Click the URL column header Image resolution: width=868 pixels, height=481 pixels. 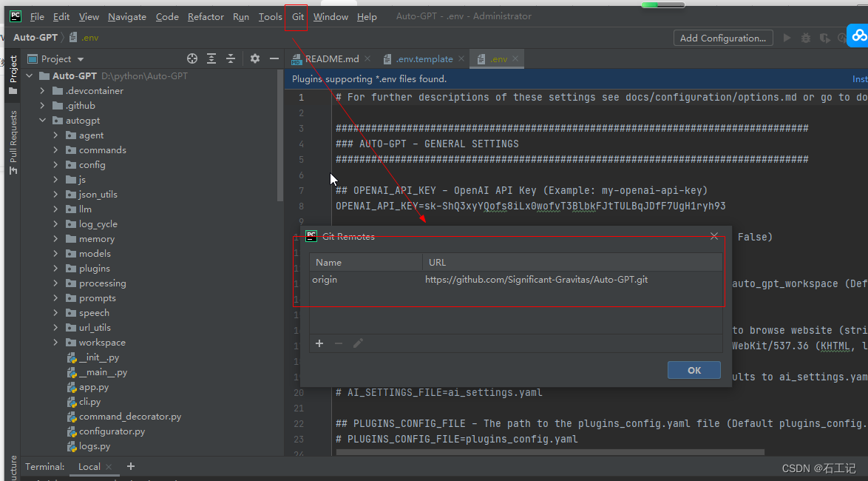point(572,262)
